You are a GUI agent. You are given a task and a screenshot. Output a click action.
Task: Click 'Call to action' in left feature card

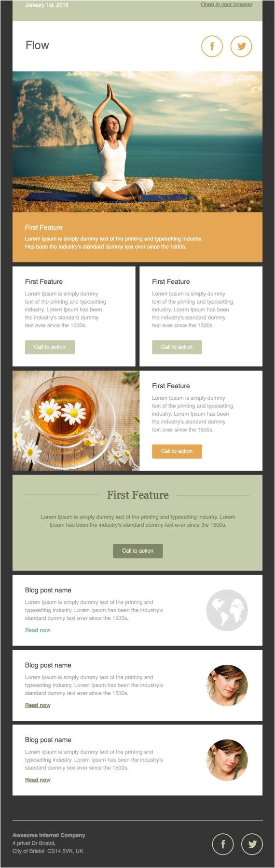click(50, 347)
